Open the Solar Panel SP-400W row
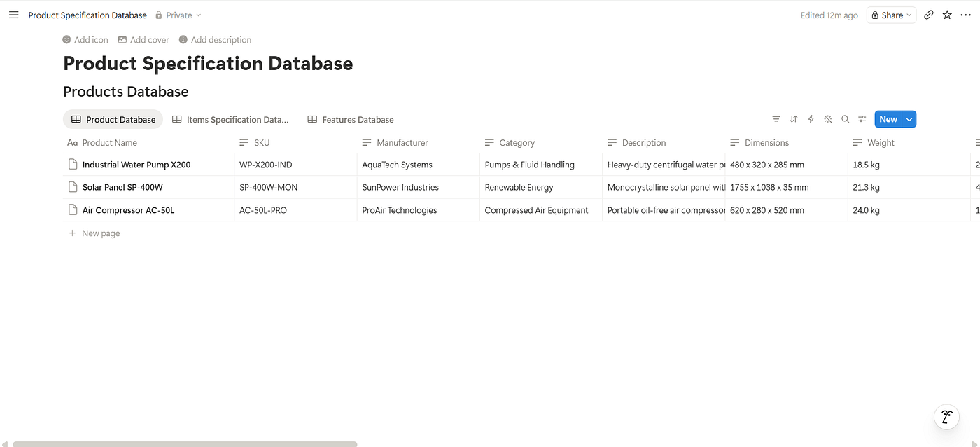The image size is (980, 447). (122, 187)
